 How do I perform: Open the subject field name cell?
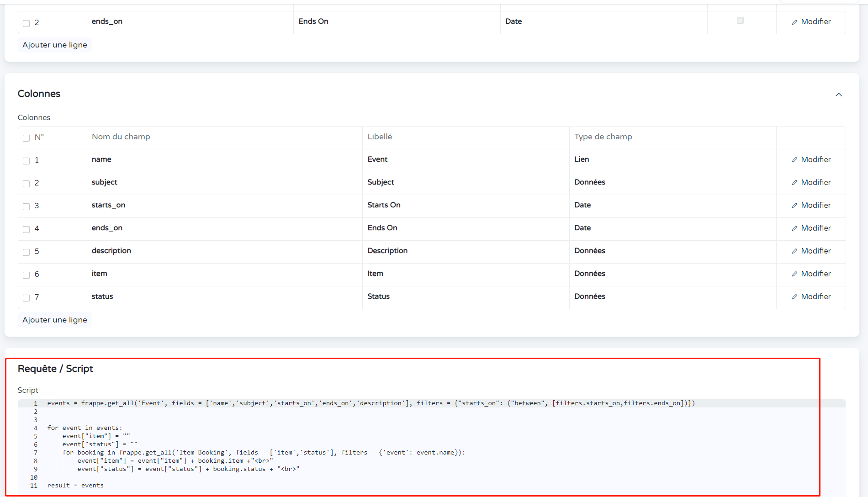(x=104, y=182)
